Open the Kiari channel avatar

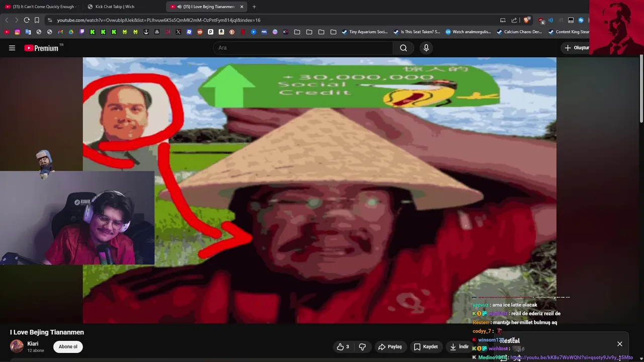coord(17,346)
